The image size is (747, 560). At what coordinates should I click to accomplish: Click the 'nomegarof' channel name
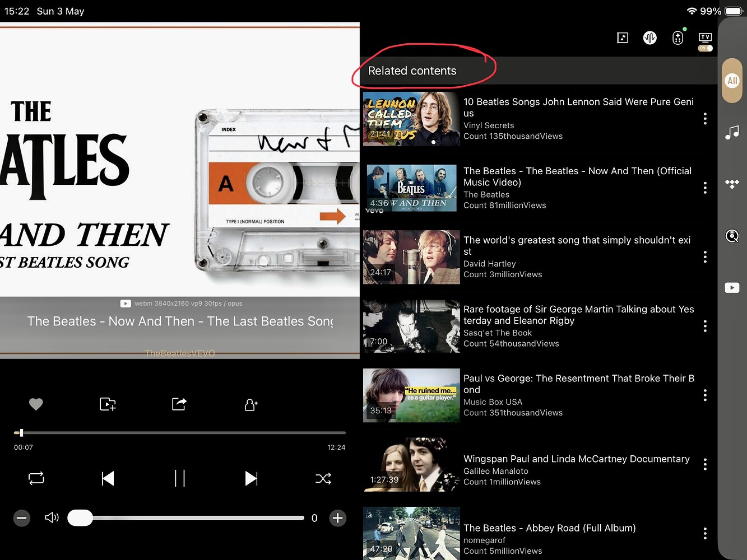click(x=484, y=540)
